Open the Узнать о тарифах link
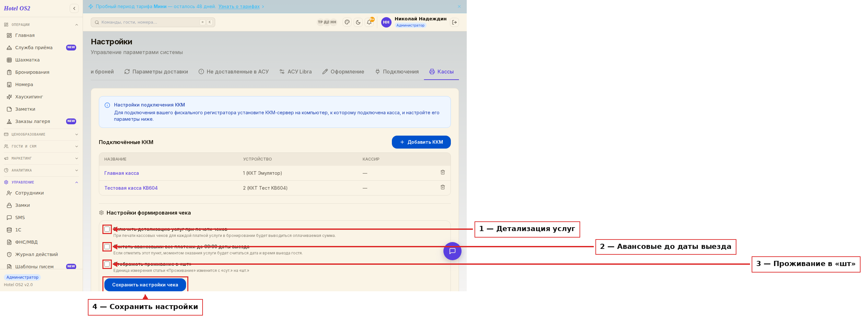The height and width of the screenshot is (323, 868). point(239,6)
